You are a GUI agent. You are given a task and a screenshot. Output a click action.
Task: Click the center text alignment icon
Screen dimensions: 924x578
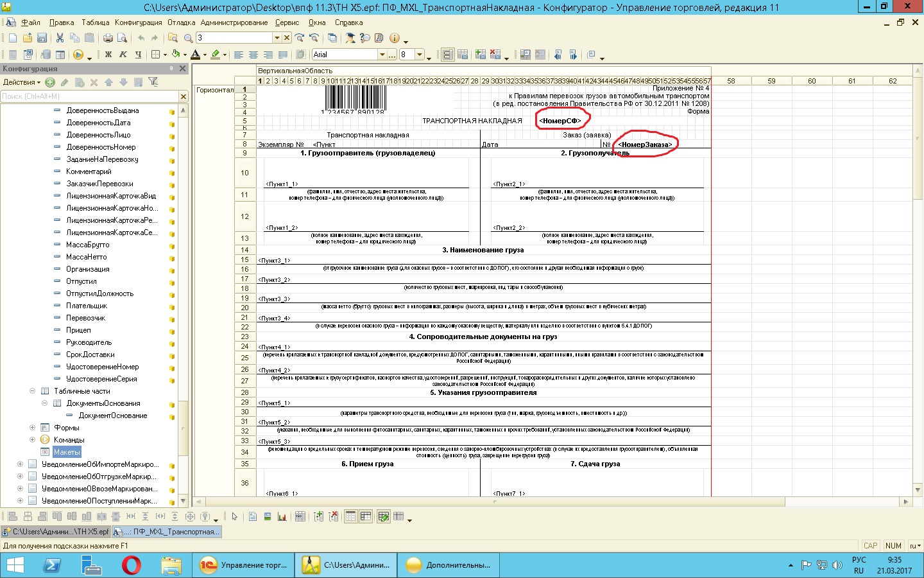click(x=253, y=55)
